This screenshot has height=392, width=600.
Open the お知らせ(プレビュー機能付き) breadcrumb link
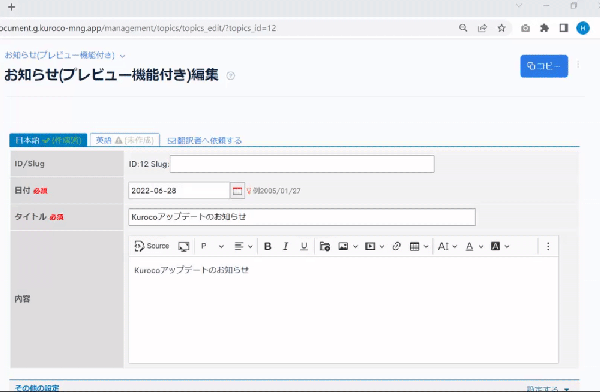pyautogui.click(x=60, y=55)
